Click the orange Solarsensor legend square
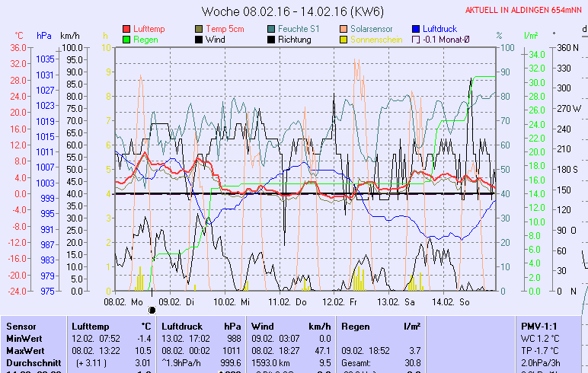The height and width of the screenshot is (373, 588). tap(344, 29)
